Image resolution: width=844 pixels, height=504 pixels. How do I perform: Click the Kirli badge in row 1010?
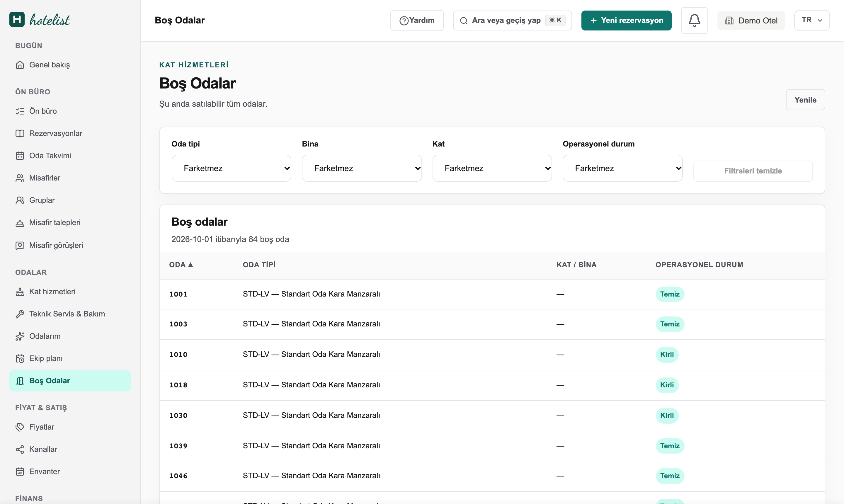pos(667,355)
